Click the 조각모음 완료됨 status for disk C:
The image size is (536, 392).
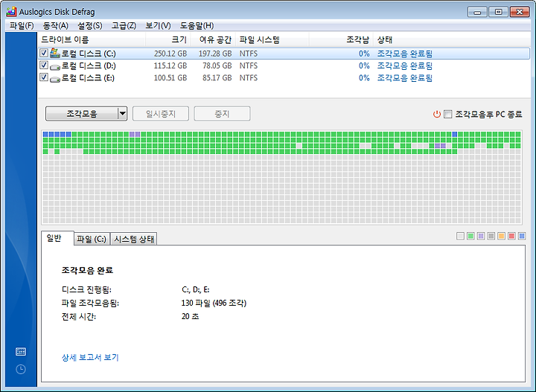tap(405, 54)
